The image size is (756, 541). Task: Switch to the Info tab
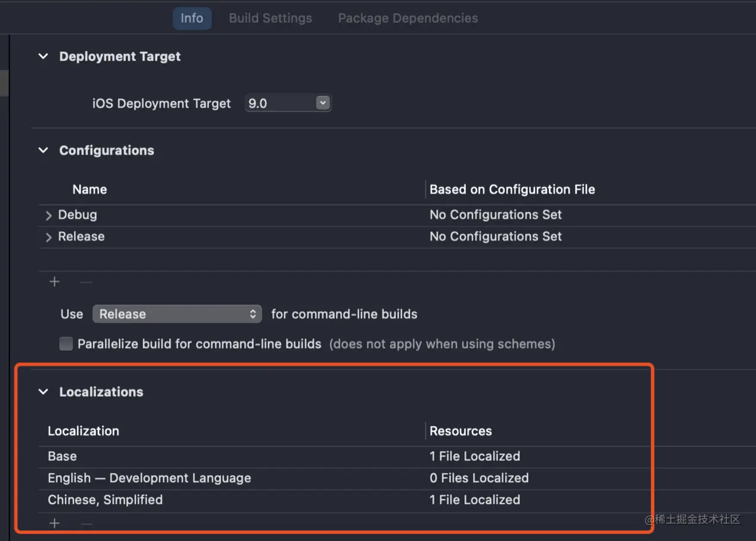192,18
